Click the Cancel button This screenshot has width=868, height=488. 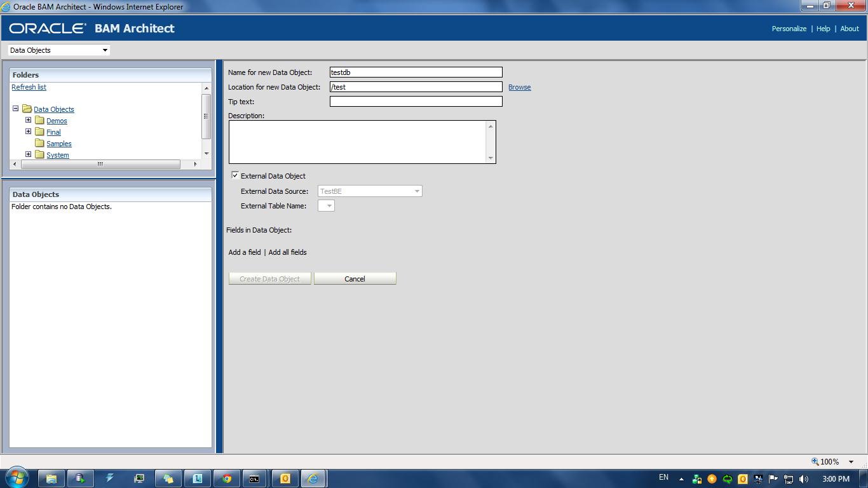click(355, 278)
